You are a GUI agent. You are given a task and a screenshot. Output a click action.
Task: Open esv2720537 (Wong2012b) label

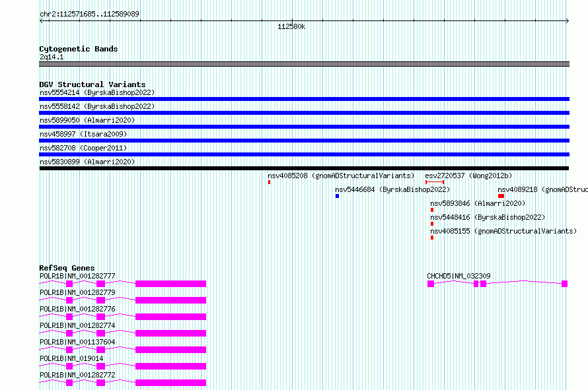pos(468,176)
